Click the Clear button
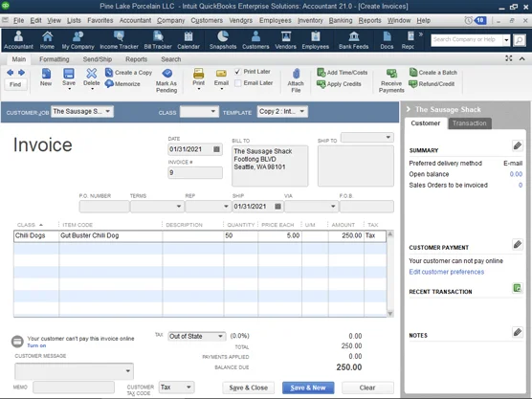 (x=367, y=388)
